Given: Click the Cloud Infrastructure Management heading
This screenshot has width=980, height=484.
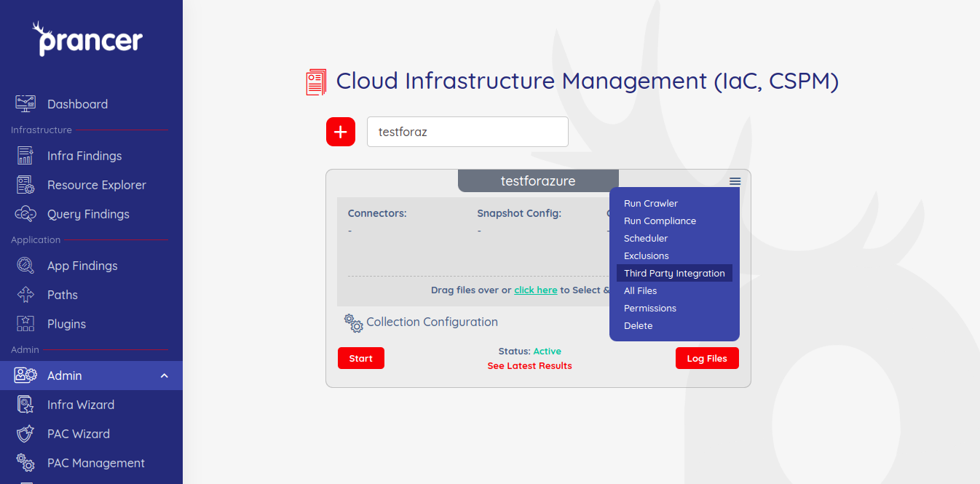Looking at the screenshot, I should 588,80.
